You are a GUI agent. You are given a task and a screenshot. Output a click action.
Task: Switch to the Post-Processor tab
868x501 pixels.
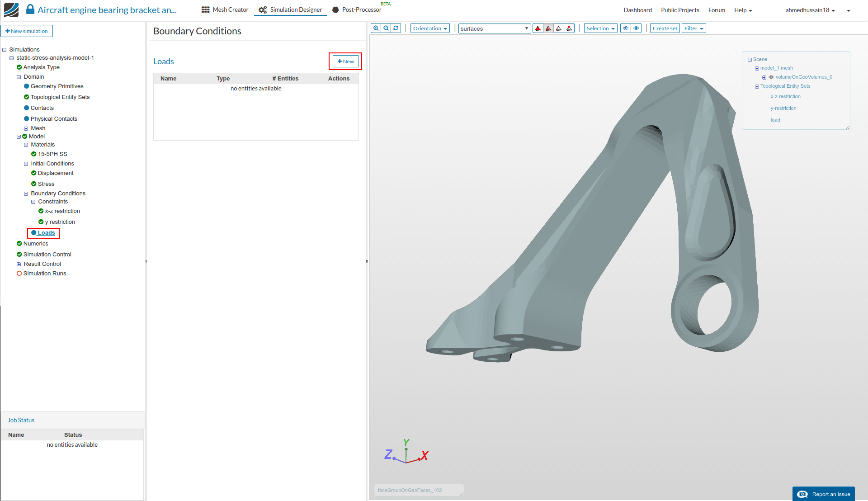[x=357, y=9]
